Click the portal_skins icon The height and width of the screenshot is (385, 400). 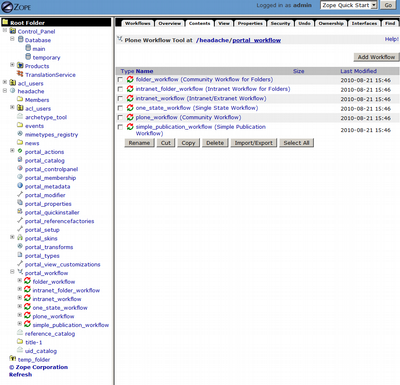[20, 238]
